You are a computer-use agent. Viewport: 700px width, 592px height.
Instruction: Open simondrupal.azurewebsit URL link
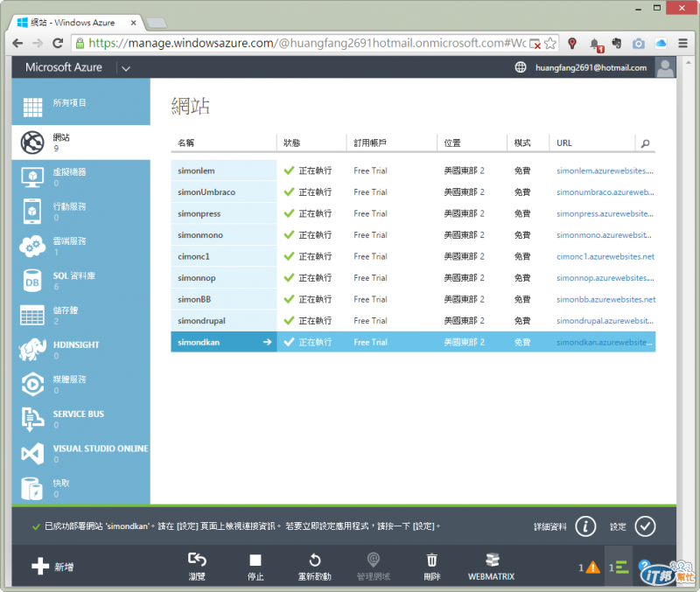[605, 321]
